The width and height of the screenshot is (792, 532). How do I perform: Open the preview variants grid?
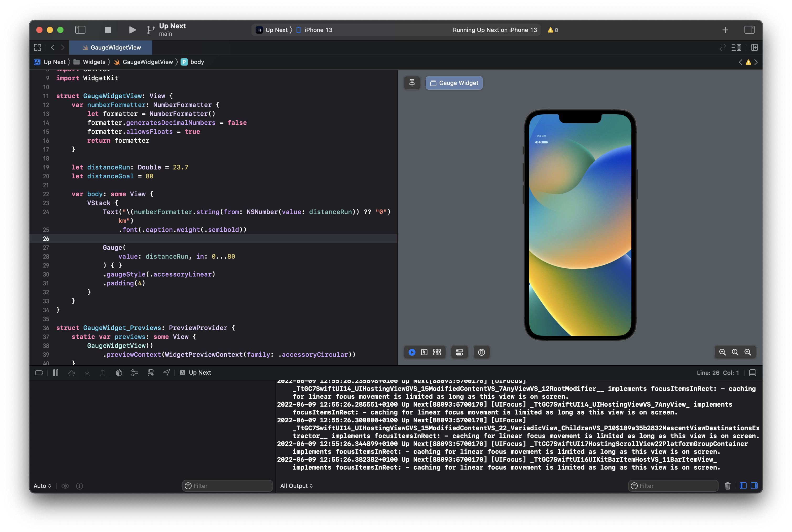tap(437, 352)
